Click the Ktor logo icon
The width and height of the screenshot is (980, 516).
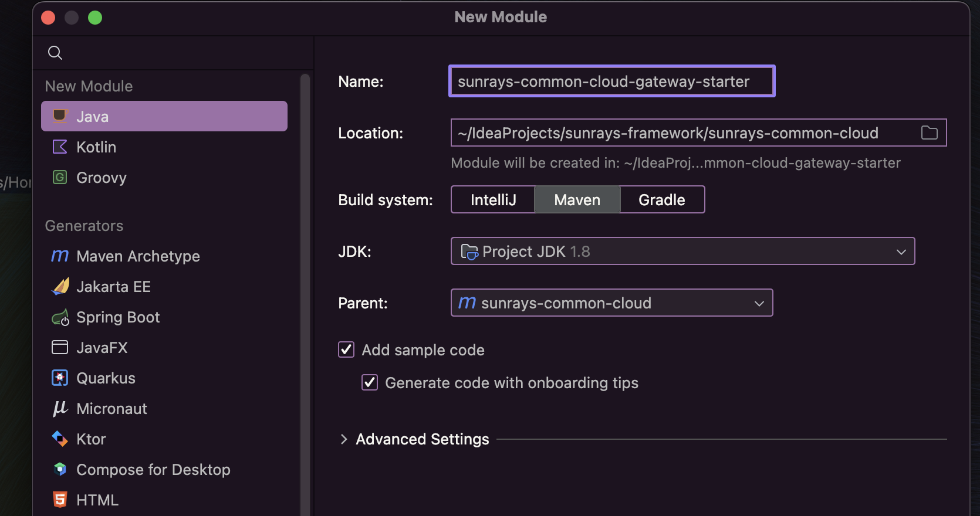pyautogui.click(x=60, y=439)
